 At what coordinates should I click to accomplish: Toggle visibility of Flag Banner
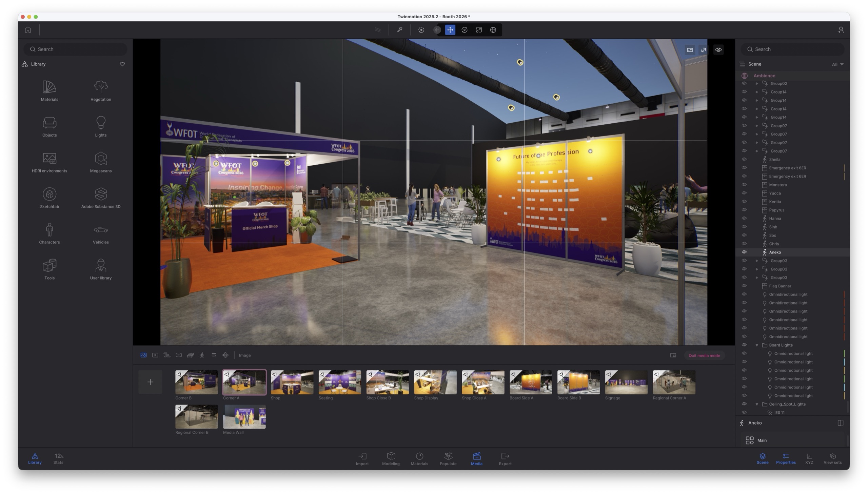point(744,286)
